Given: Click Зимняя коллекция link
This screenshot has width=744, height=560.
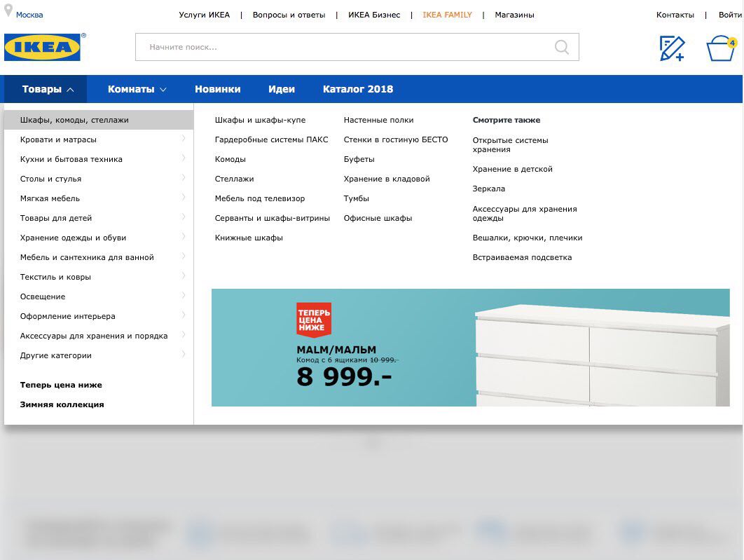Looking at the screenshot, I should point(62,404).
